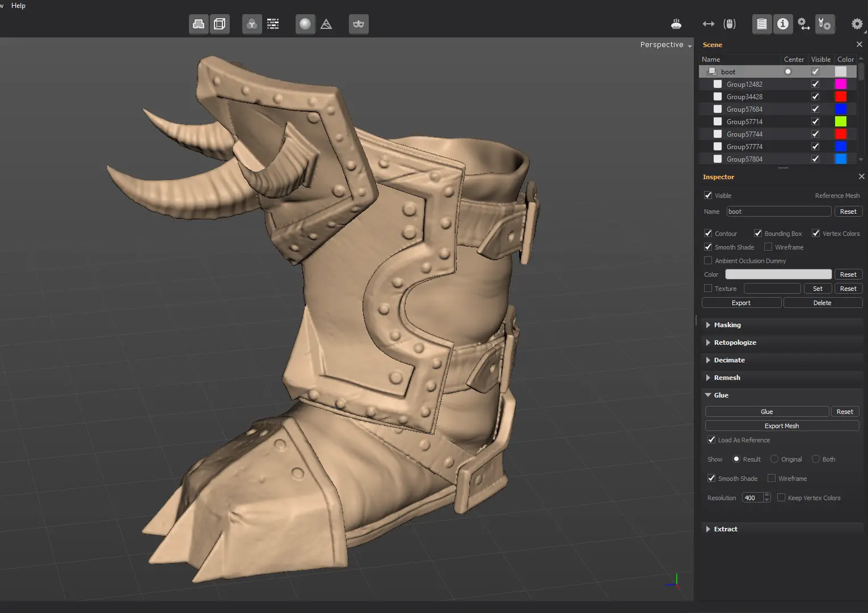Enable Ambient Occlusion Dummy checkbox
This screenshot has width=868, height=613.
coord(708,260)
